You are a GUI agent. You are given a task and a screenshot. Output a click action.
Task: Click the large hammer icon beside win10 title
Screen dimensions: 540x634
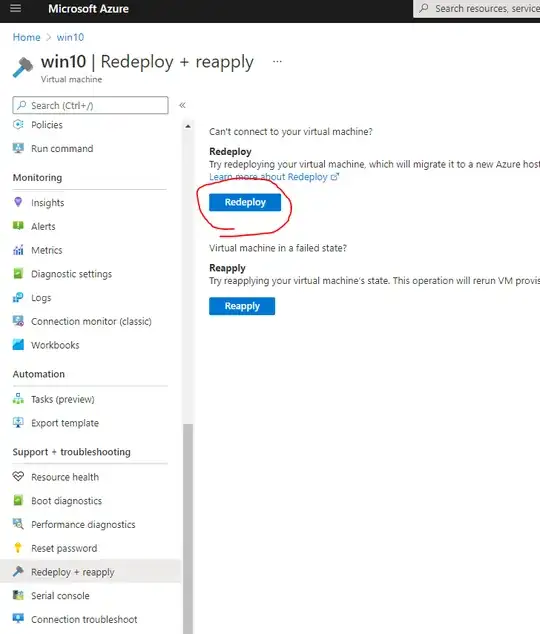[23, 67]
